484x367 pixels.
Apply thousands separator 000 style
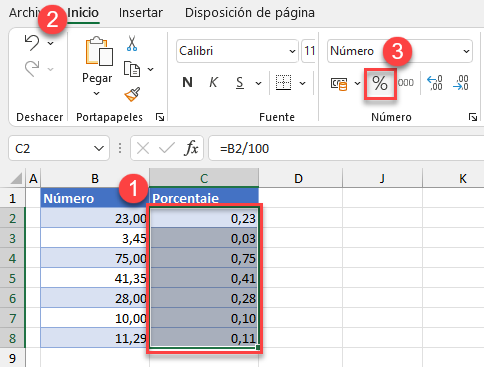pos(406,83)
